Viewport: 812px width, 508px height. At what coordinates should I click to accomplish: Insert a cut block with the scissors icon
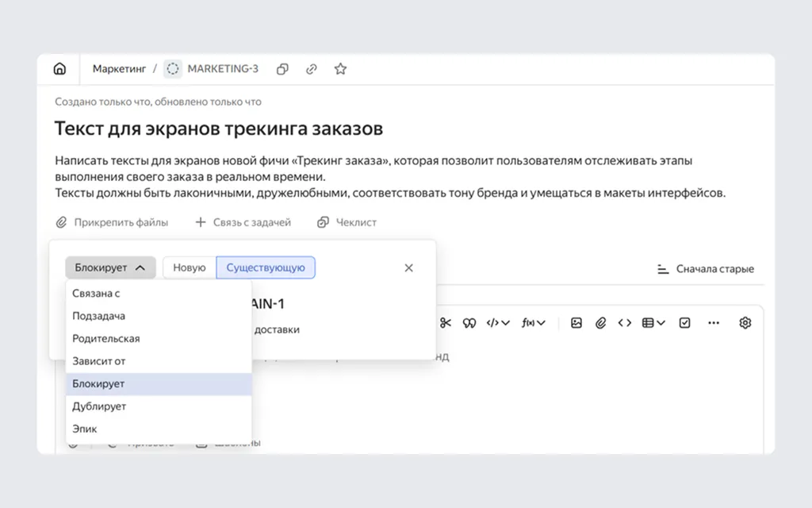click(446, 323)
